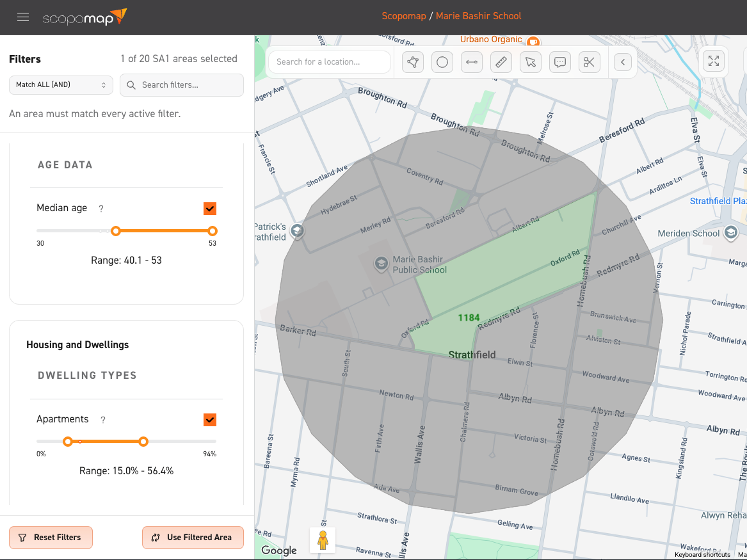This screenshot has width=747, height=560.
Task: Click the Street View pegman
Action: 323,540
